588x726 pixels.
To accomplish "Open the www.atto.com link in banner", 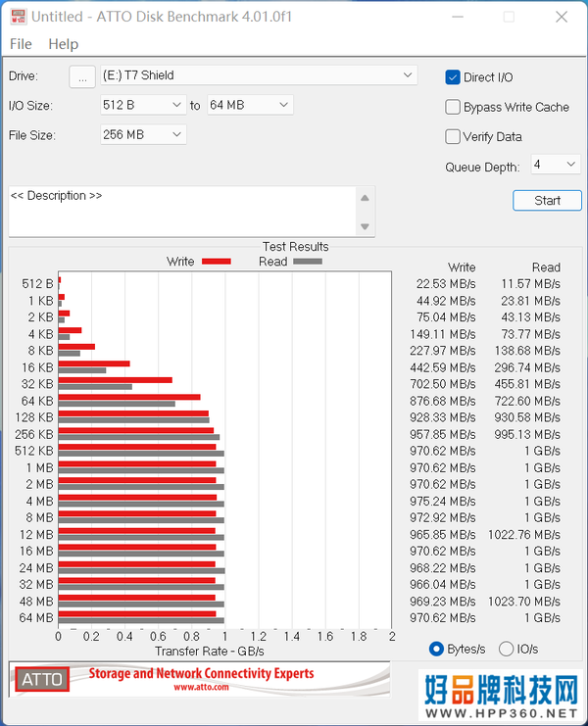I will (x=201, y=688).
